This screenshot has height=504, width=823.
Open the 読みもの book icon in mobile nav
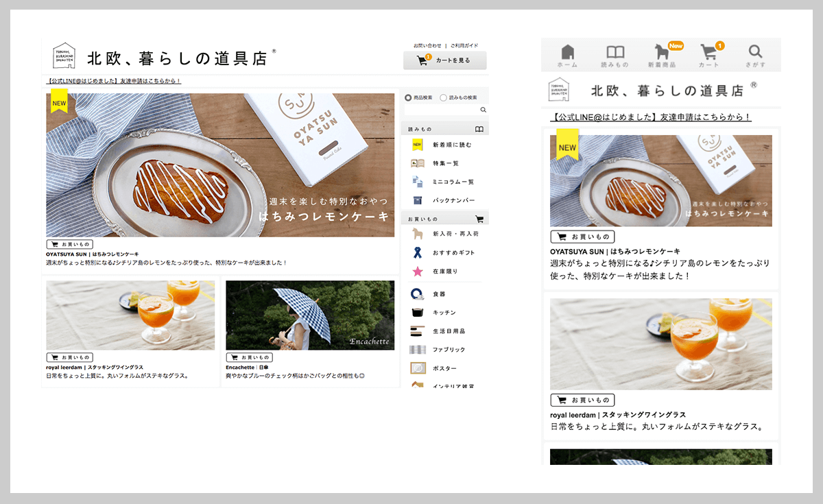(615, 52)
